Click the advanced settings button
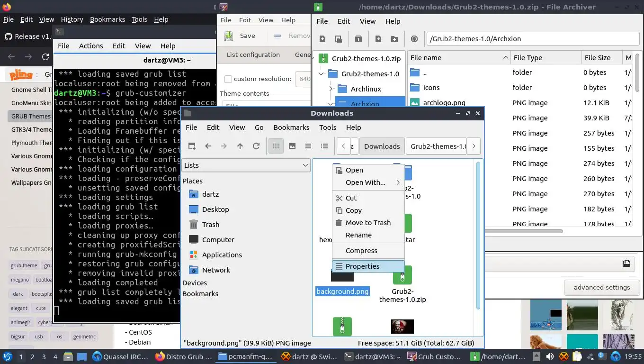This screenshot has width=644, height=364. pos(601,287)
